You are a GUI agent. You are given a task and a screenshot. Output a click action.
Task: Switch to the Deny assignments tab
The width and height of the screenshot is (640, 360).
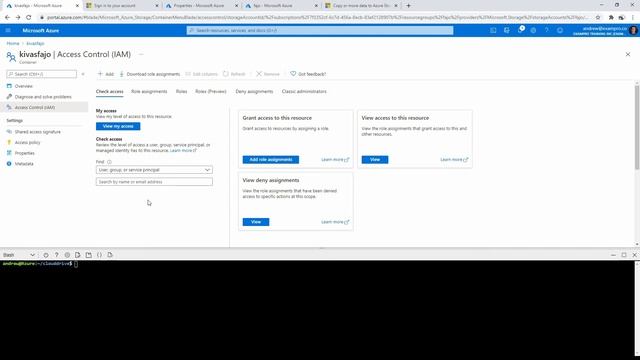pyautogui.click(x=254, y=91)
